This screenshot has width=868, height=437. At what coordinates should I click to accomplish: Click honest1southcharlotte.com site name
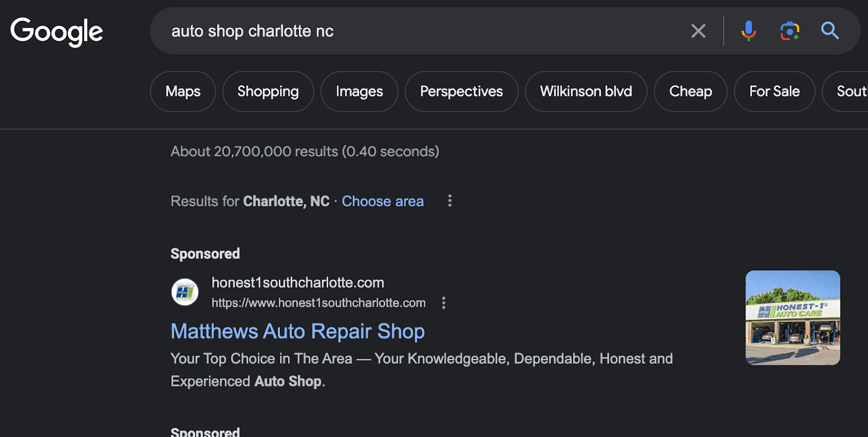(x=297, y=282)
